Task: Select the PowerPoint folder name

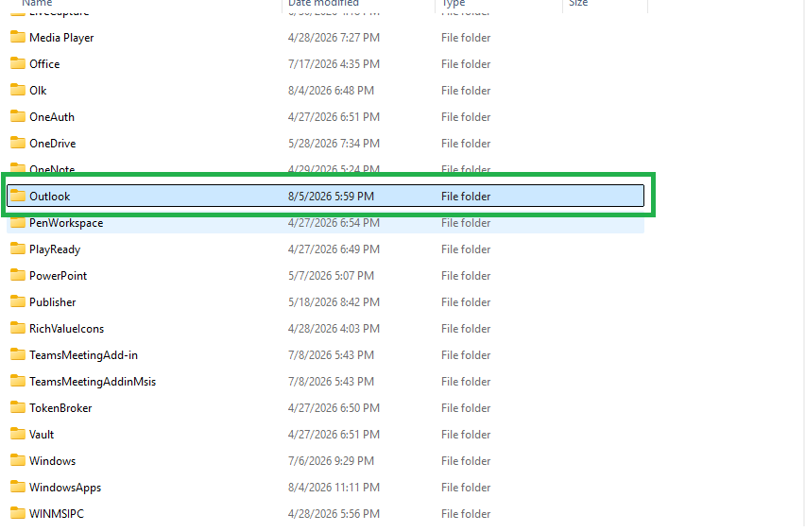Action: 58,276
